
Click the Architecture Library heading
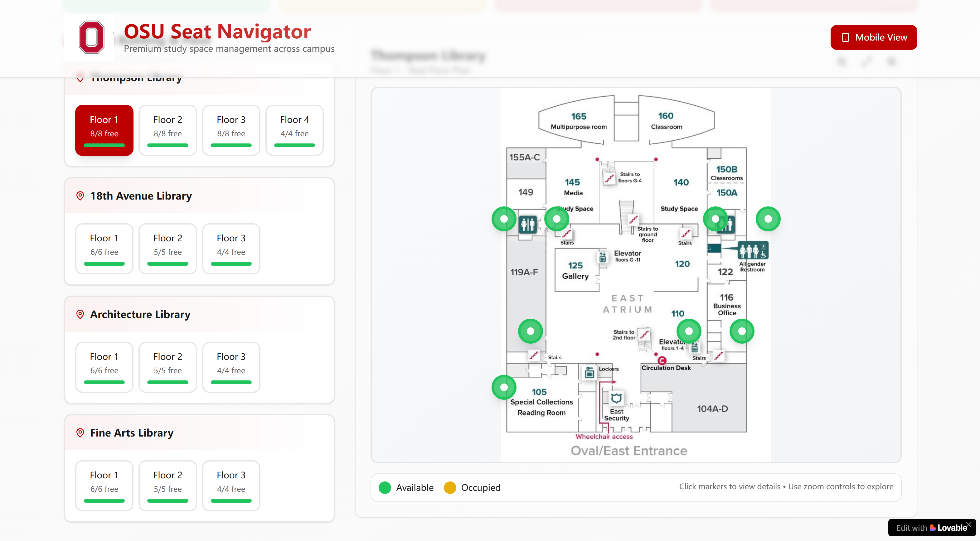tap(140, 314)
